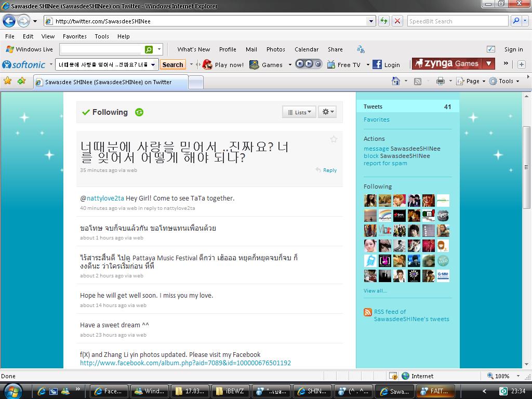Image resolution: width=532 pixels, height=399 pixels.
Task: Click Add to Favorites star-plus icon
Action: (x=21, y=81)
